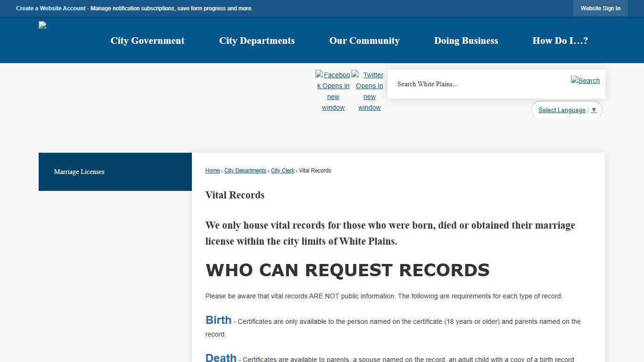This screenshot has height=362, width=644.
Task: Open the Our Community menu
Action: pyautogui.click(x=364, y=41)
